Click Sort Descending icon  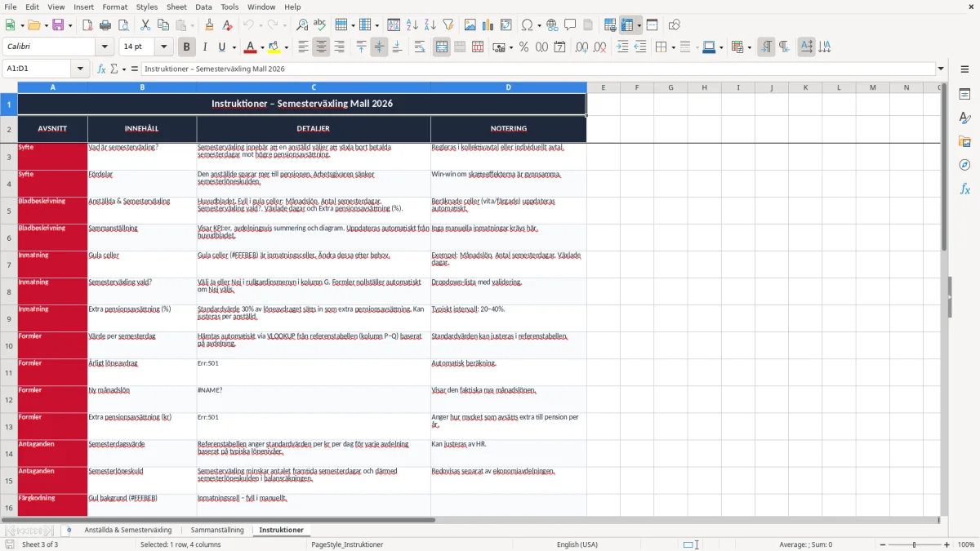430,25
